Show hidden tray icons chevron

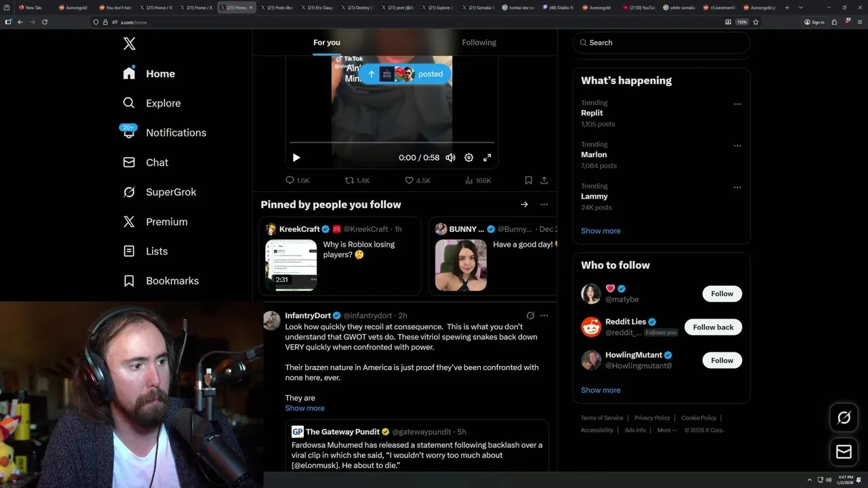[809, 480]
